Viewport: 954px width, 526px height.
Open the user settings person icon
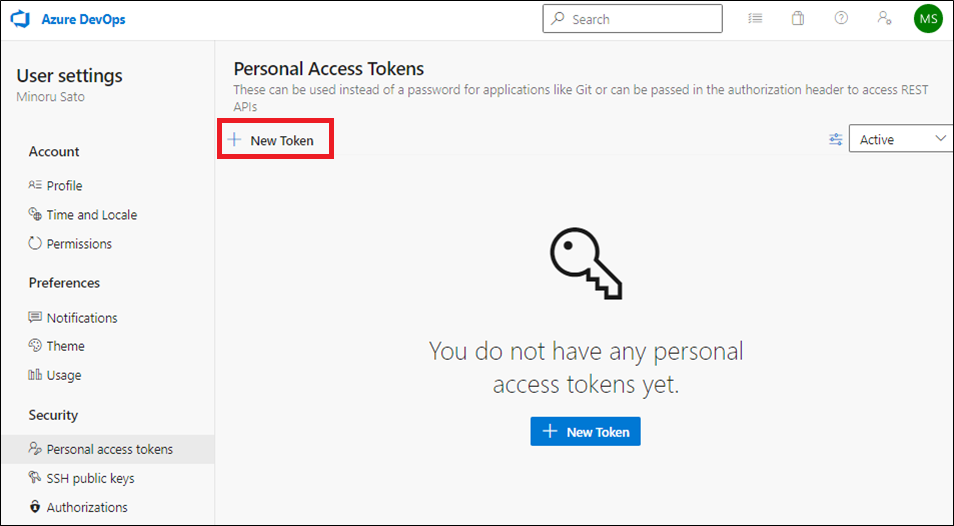884,18
